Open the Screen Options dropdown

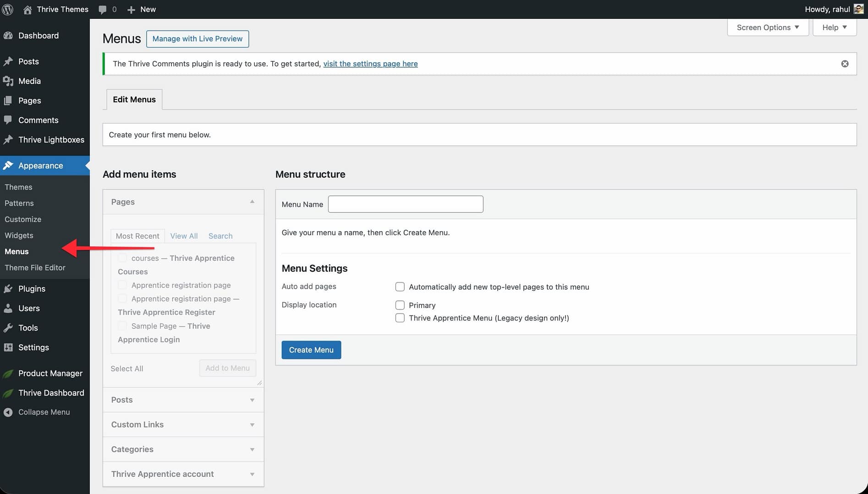pos(768,27)
